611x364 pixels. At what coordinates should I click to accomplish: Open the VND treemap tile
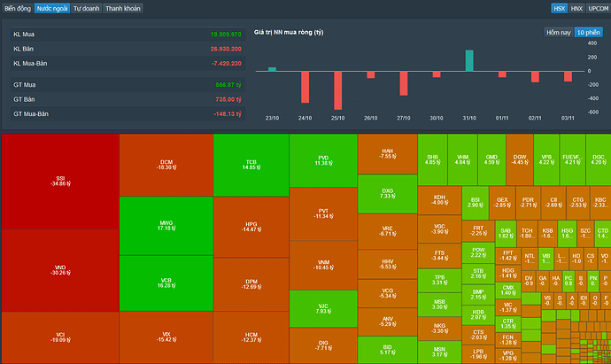pos(60,270)
